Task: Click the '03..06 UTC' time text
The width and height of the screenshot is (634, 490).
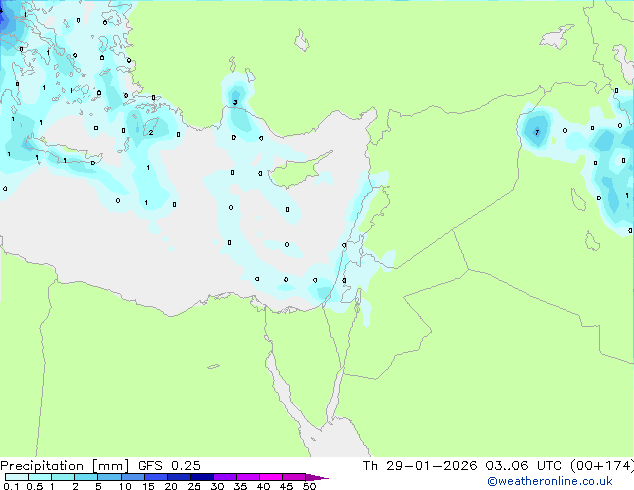Action: (x=523, y=466)
